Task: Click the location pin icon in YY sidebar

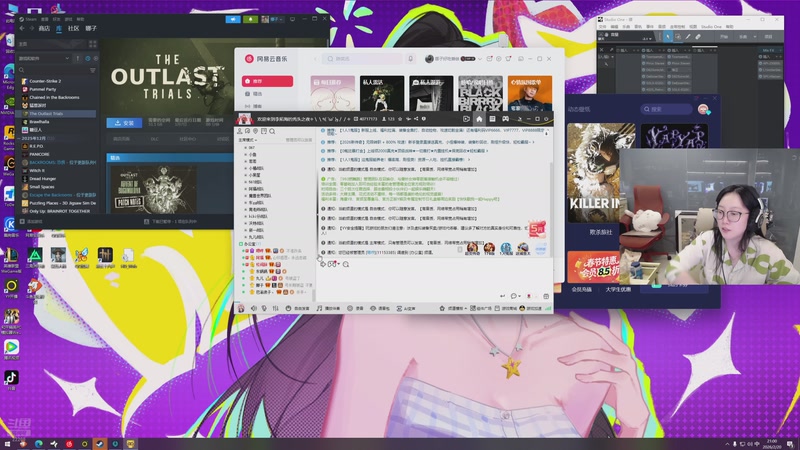Action: coord(256,131)
